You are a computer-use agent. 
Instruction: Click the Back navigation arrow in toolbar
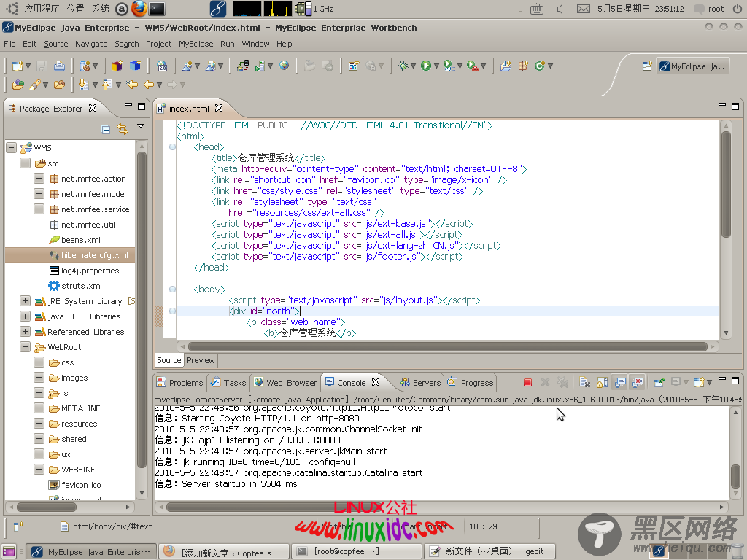pyautogui.click(x=149, y=85)
